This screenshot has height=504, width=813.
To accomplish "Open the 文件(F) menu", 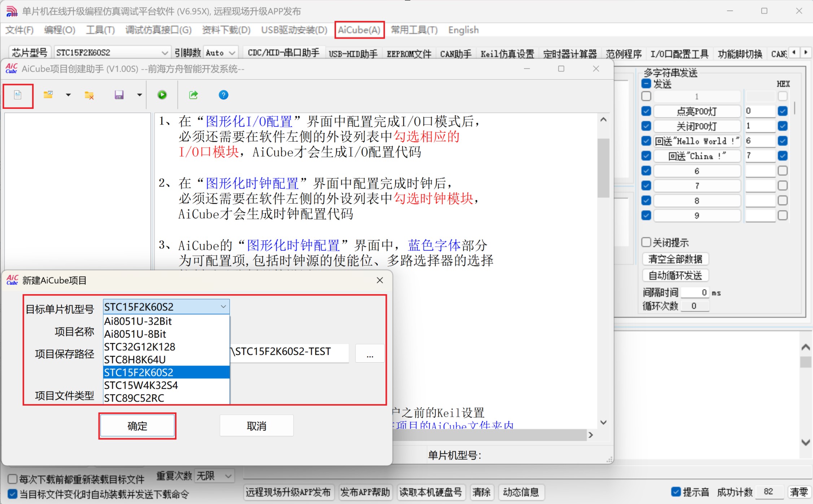I will [x=19, y=30].
